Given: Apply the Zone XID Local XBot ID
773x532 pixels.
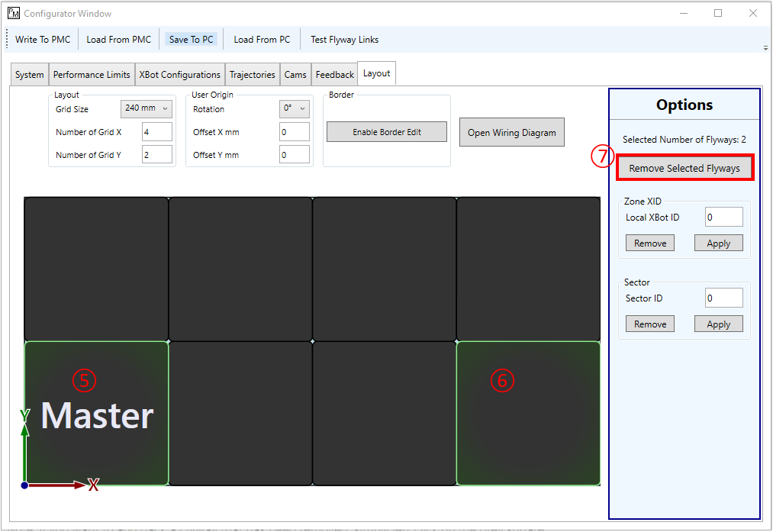Looking at the screenshot, I should point(718,243).
